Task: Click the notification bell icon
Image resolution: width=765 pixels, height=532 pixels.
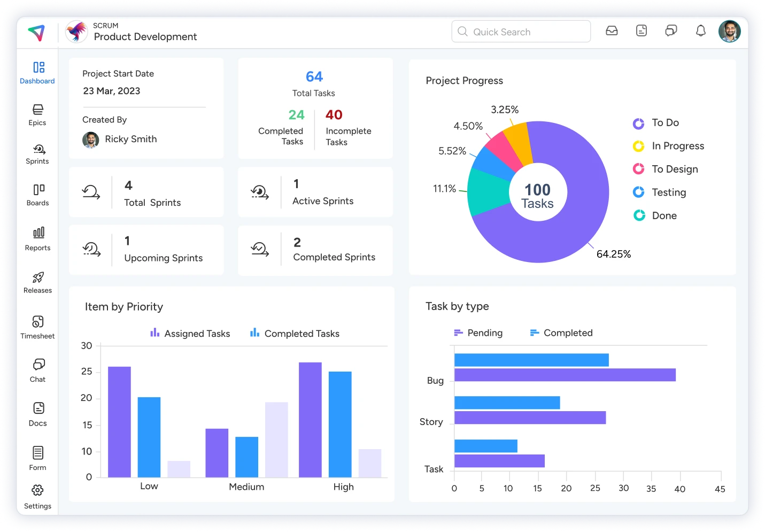Action: click(700, 31)
